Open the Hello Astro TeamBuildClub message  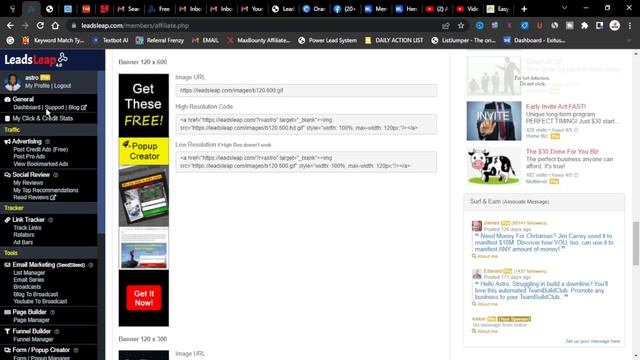(x=541, y=290)
